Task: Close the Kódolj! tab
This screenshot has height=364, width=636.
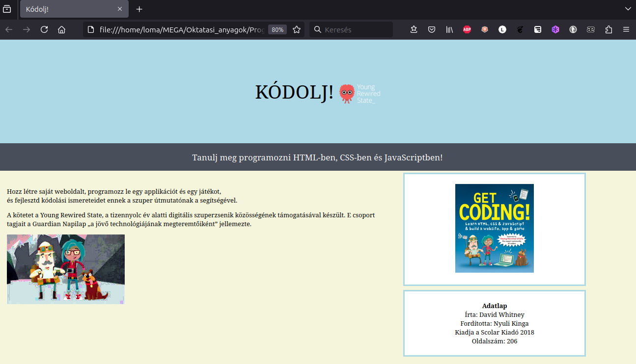Action: (120, 9)
